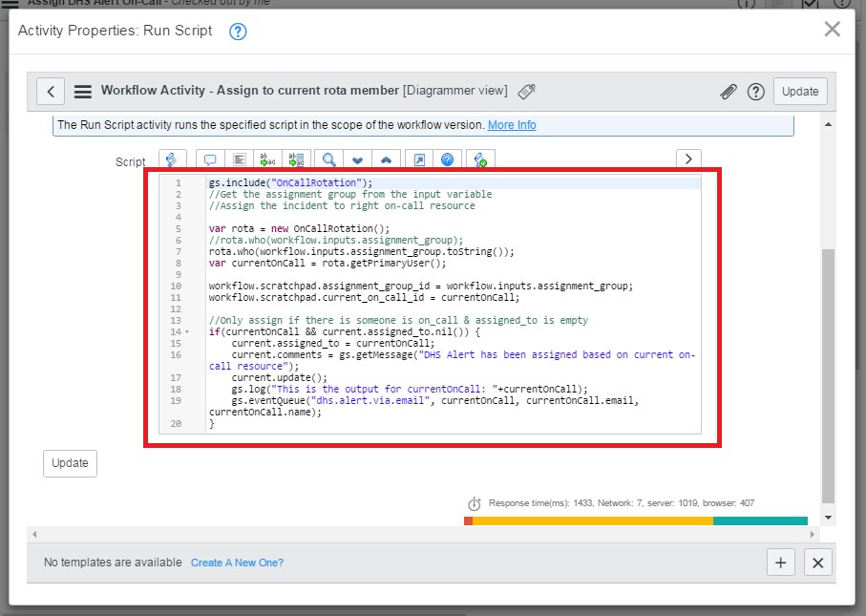Click background window hamburger menu icon
The image size is (866, 616).
(x=10, y=3)
